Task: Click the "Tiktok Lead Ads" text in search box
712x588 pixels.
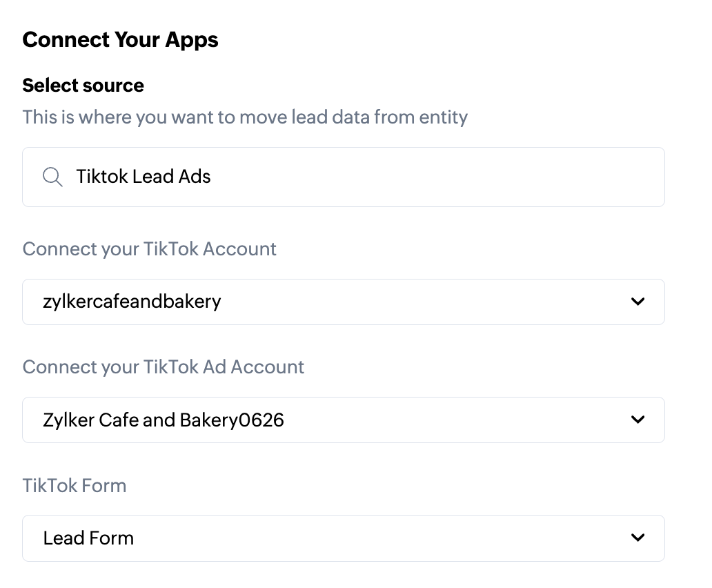Action: (144, 177)
